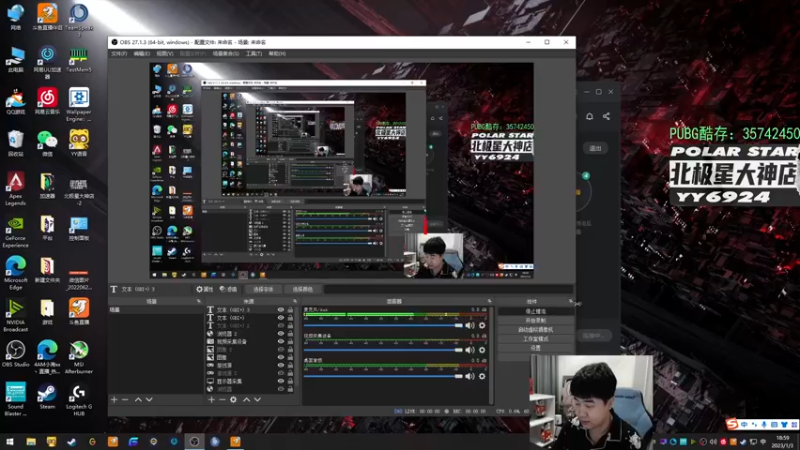Open Steam desktop shortcut
The height and width of the screenshot is (450, 800).
[47, 396]
